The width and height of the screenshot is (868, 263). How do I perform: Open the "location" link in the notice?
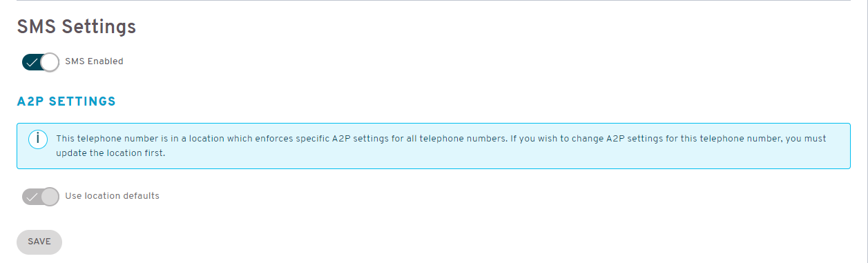pos(124,153)
